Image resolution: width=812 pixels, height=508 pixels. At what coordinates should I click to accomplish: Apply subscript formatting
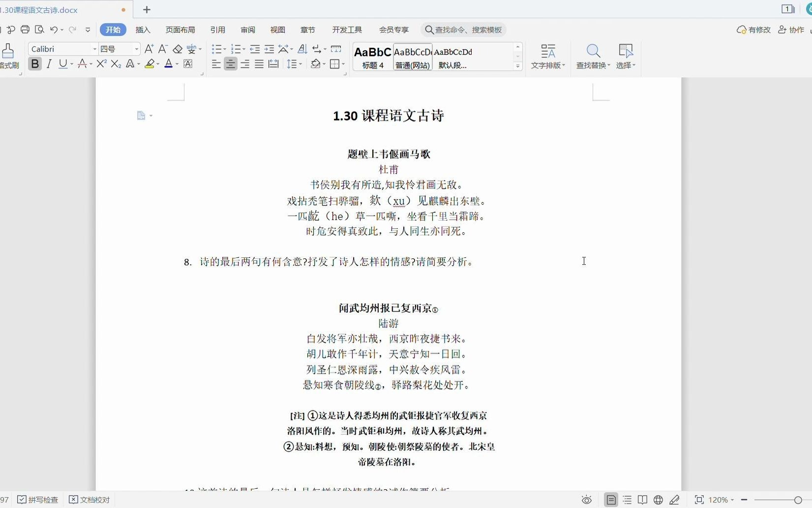click(115, 63)
